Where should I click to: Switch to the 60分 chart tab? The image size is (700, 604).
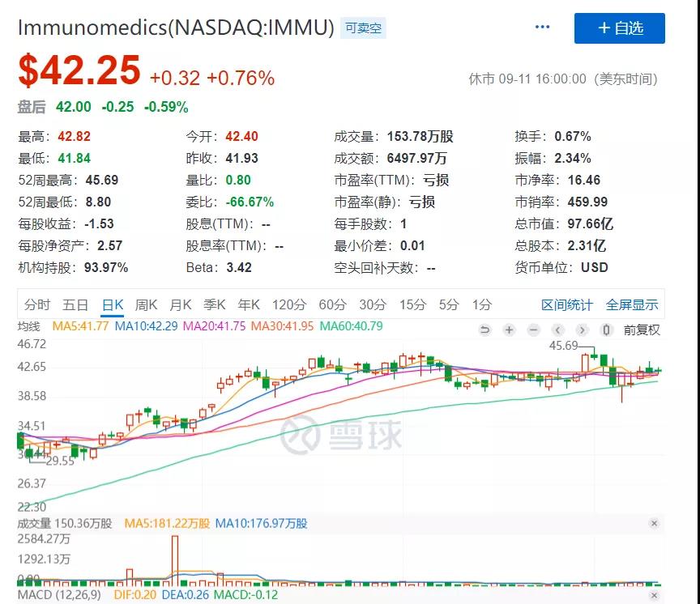(333, 304)
